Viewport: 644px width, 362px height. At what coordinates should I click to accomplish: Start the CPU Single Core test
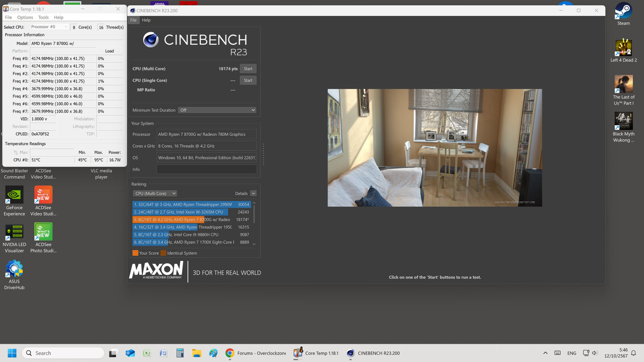point(248,80)
